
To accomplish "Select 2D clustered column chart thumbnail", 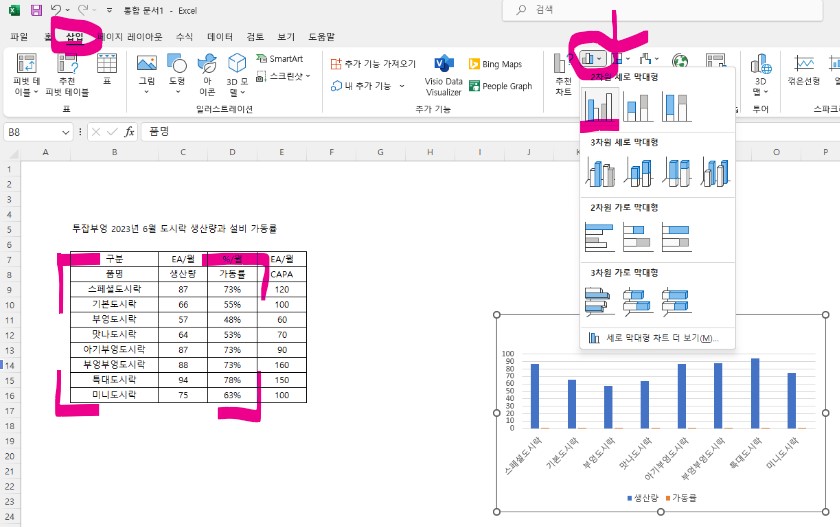I will (x=599, y=107).
